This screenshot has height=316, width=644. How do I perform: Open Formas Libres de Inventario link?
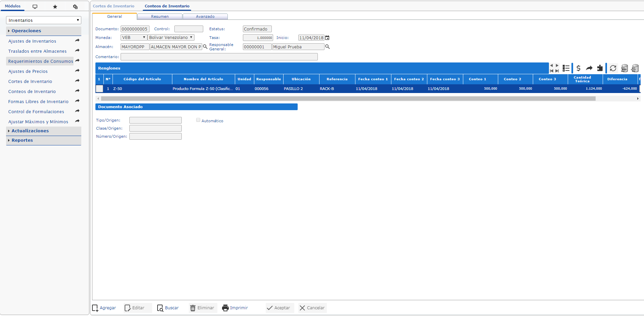coord(38,101)
